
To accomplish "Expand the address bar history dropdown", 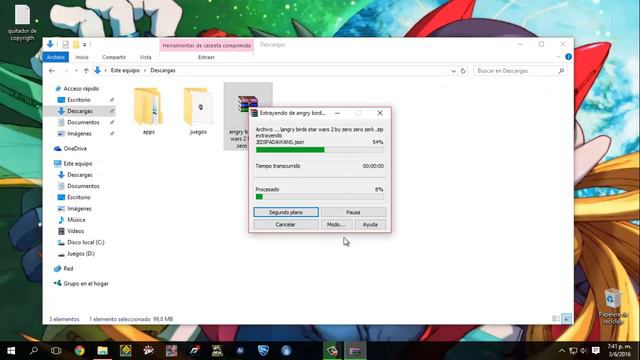I will 453,71.
